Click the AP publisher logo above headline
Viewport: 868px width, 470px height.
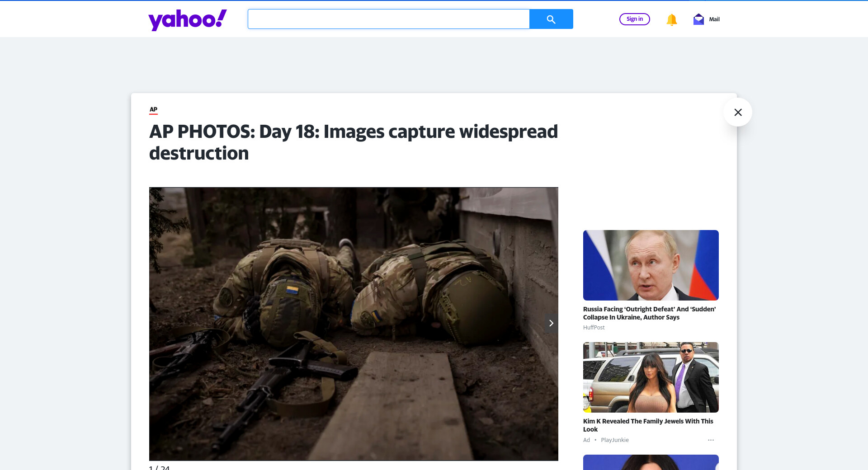click(153, 110)
